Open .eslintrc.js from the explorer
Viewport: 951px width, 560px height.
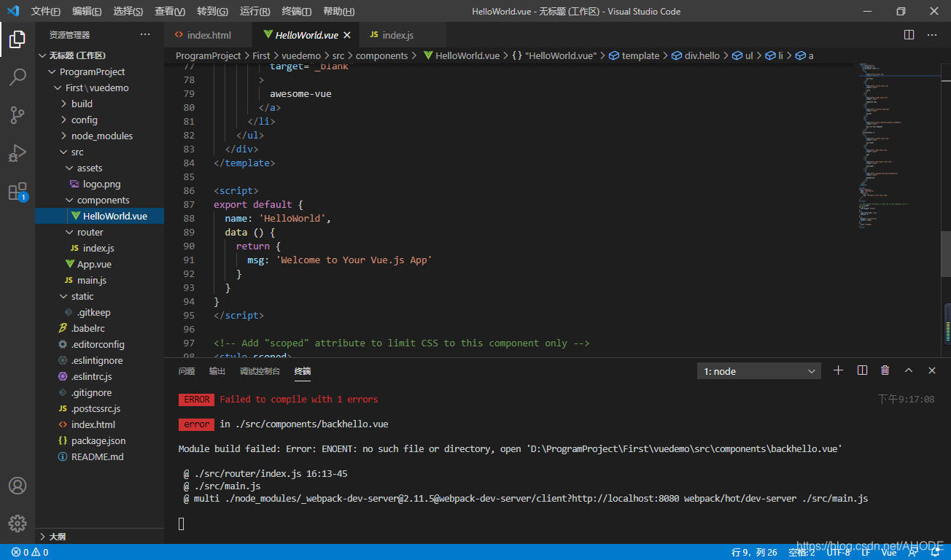(99, 376)
